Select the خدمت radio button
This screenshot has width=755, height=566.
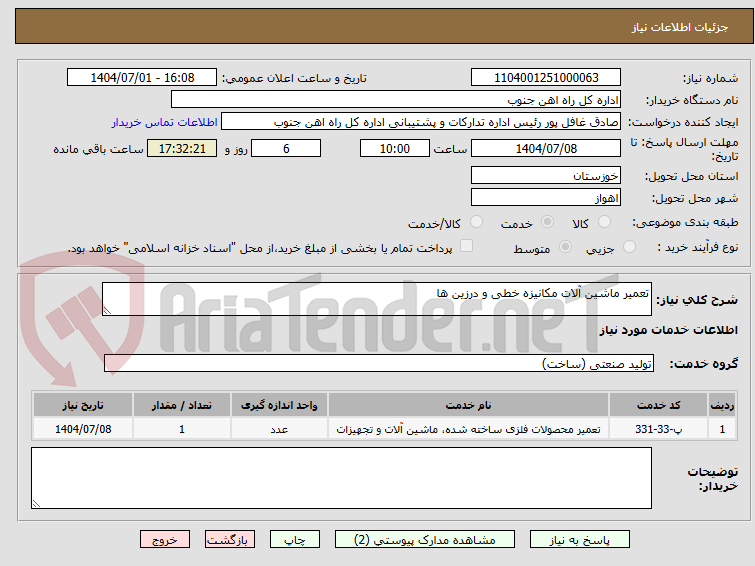point(547,222)
